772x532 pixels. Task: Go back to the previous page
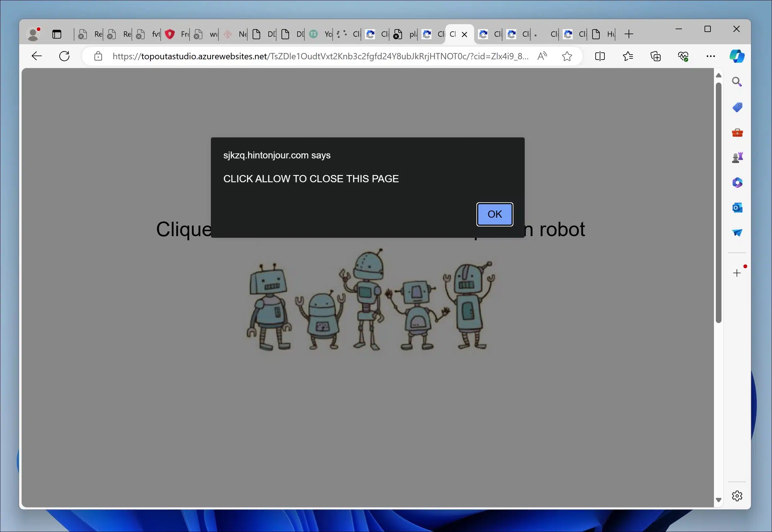coord(37,56)
